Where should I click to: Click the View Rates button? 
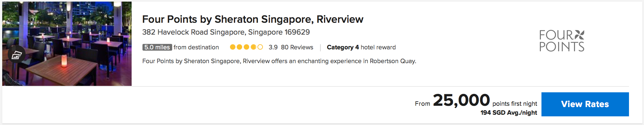pos(585,104)
